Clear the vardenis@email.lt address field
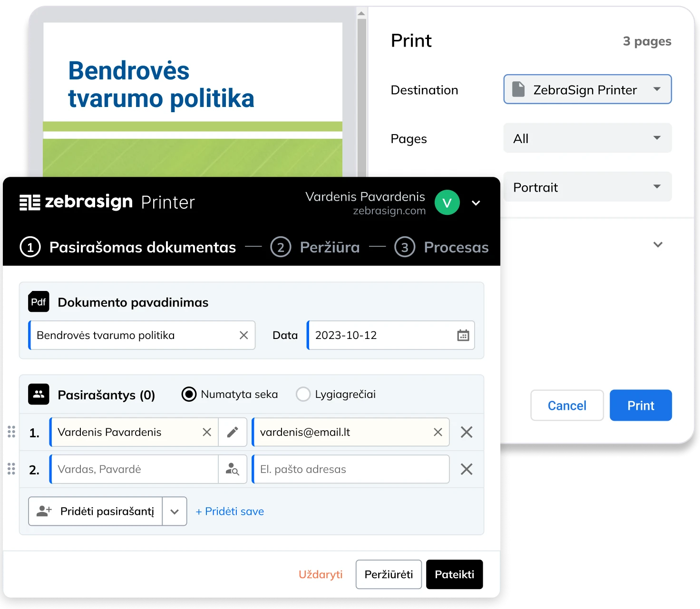The image size is (700, 609). point(437,432)
